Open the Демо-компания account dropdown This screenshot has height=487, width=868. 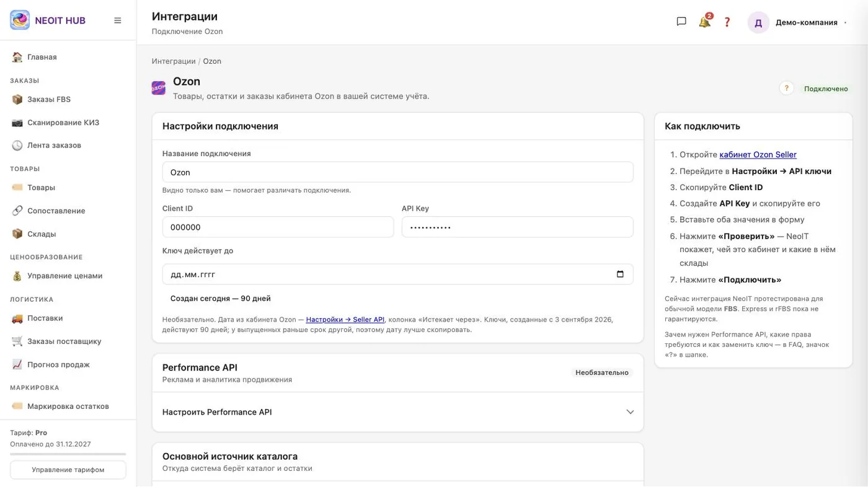point(811,22)
